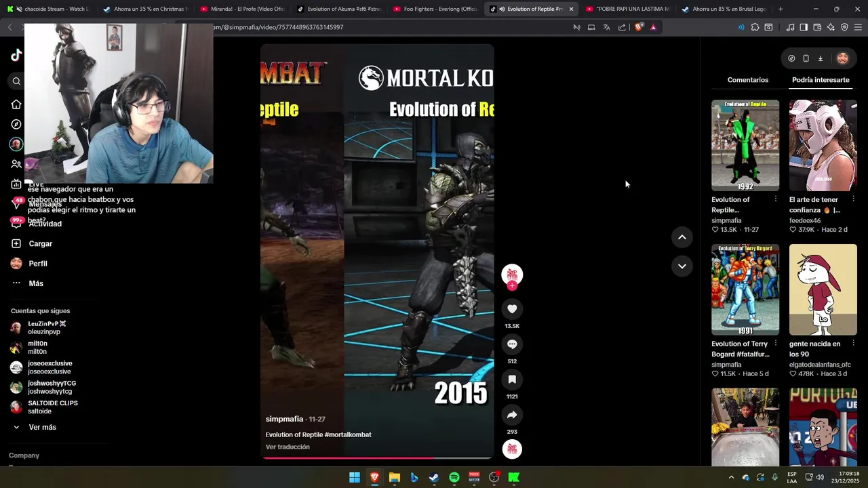Open the translate page icon in address bar
Viewport: 868px width, 488px height.
(606, 27)
